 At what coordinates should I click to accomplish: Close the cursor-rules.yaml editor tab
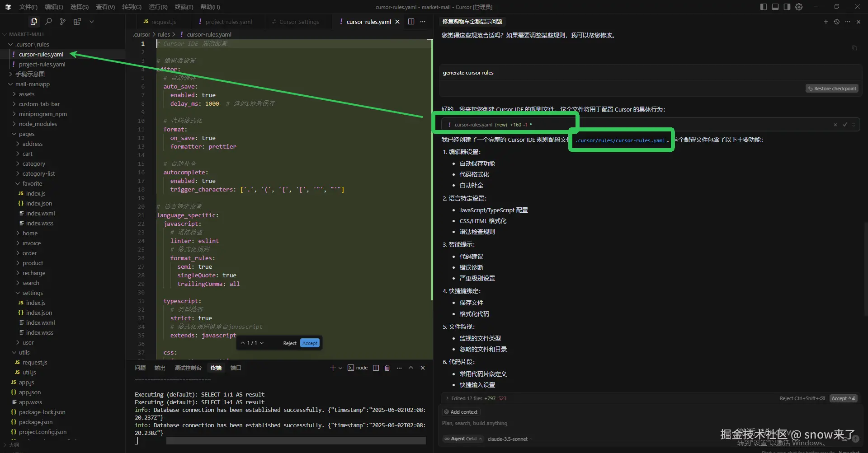pyautogui.click(x=397, y=22)
